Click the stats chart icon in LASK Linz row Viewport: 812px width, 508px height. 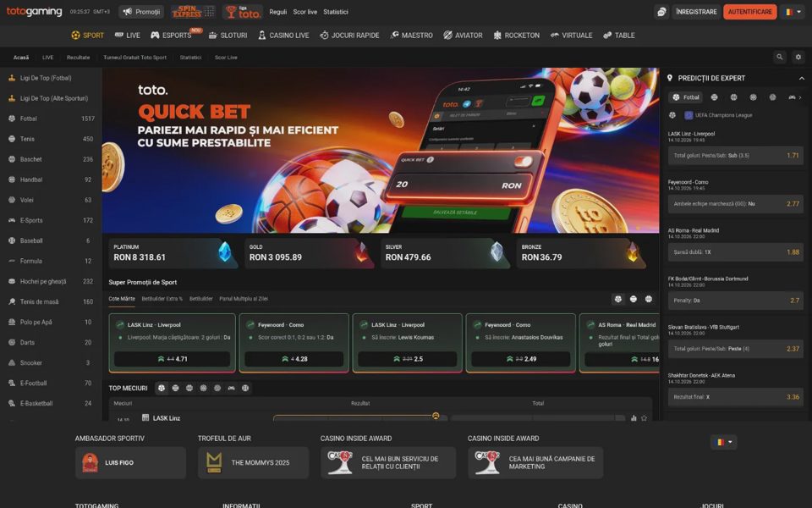(634, 417)
